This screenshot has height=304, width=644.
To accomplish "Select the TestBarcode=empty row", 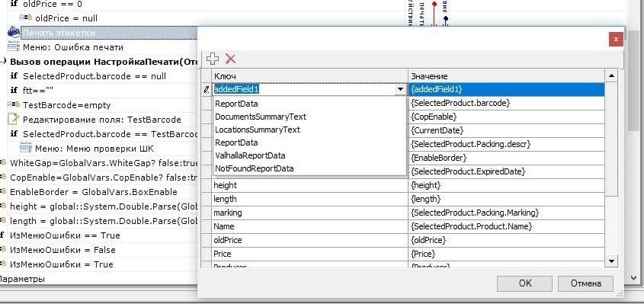I will [x=66, y=105].
